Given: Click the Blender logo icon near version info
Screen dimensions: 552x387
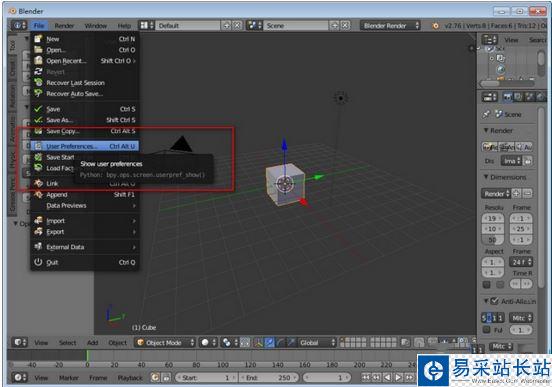Looking at the screenshot, I should click(x=435, y=26).
